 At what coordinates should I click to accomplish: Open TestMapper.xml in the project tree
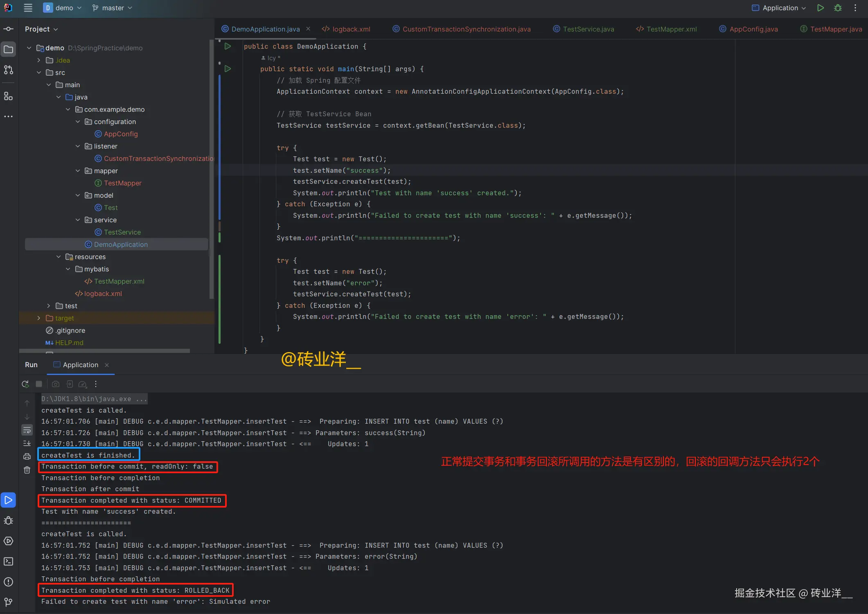pos(119,281)
